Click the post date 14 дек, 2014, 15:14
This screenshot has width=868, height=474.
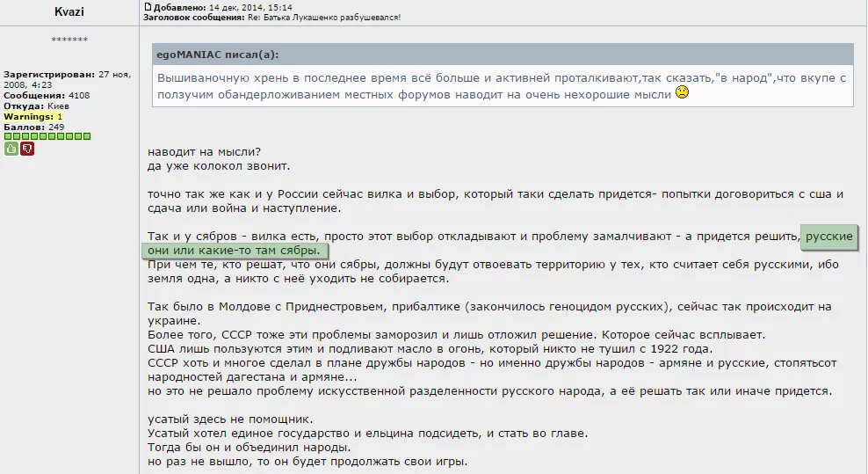tap(250, 7)
